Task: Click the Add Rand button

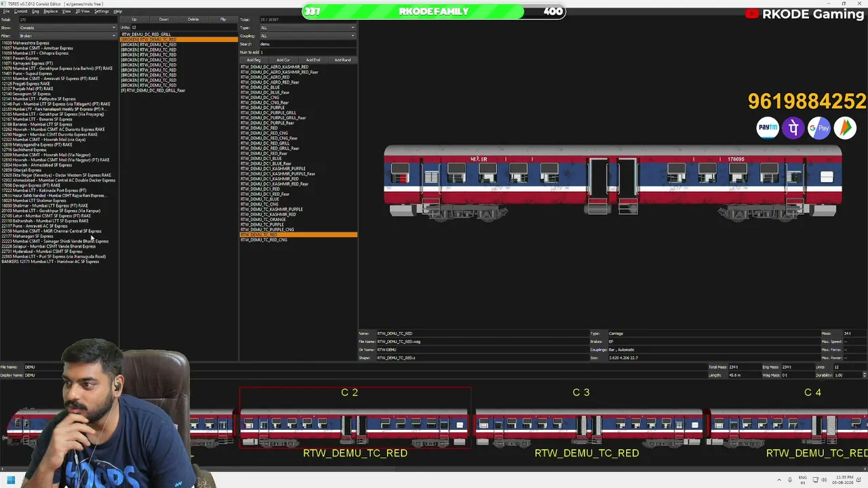Action: [342, 60]
